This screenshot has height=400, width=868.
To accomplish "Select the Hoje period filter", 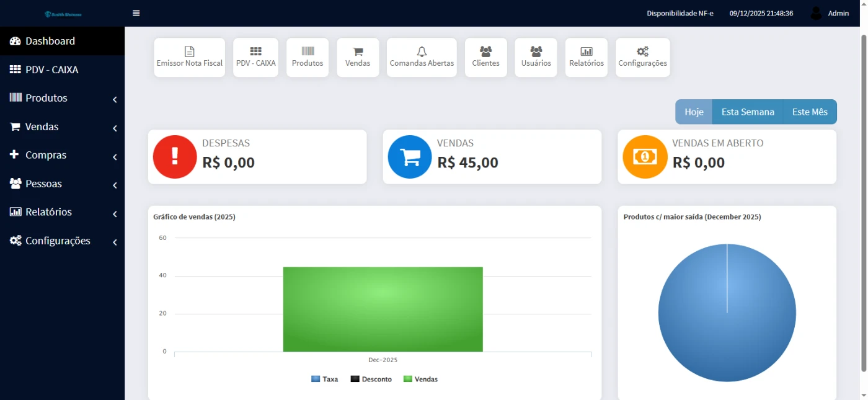I will pyautogui.click(x=694, y=112).
